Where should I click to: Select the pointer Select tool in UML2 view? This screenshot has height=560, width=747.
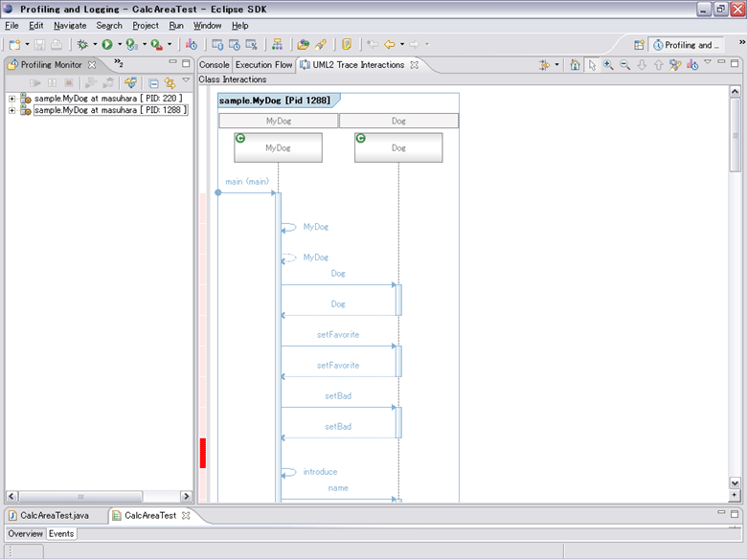[x=592, y=65]
